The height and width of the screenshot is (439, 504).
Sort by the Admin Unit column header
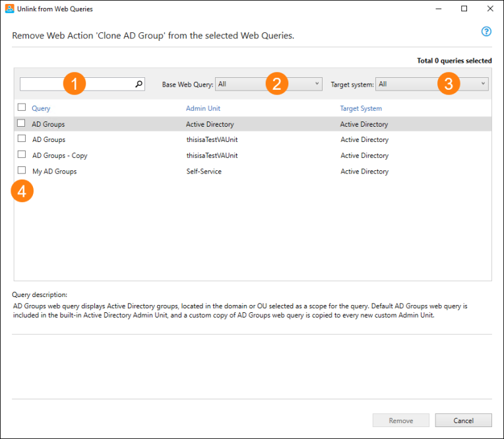[x=203, y=108]
